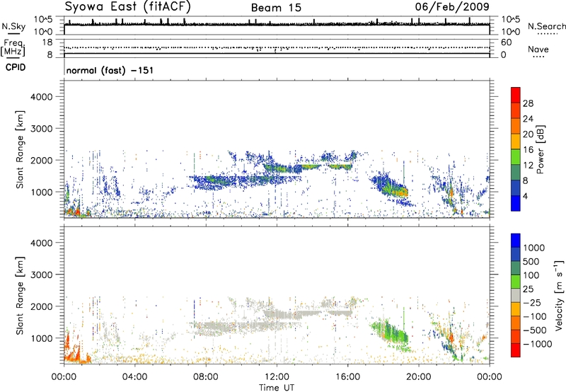The image size is (566, 392).
Task: Select the '60' tick on Nave axis
Action: (506, 42)
